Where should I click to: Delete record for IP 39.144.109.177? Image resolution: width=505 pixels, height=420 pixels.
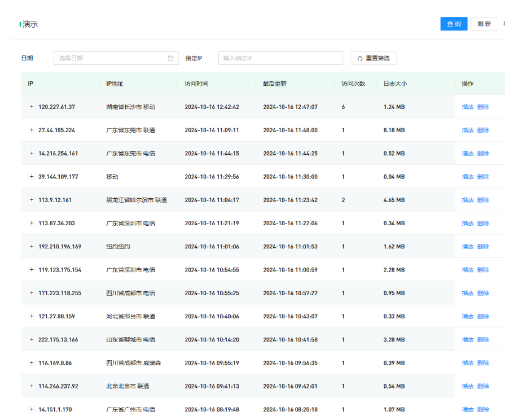(x=483, y=177)
